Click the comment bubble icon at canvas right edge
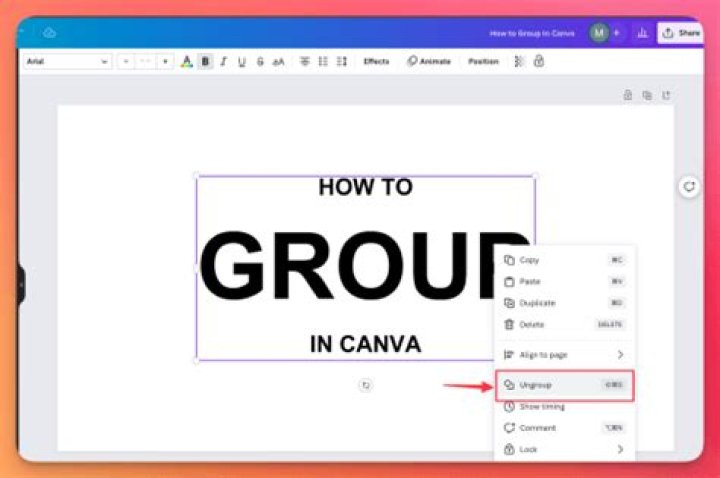720x478 pixels. point(689,186)
